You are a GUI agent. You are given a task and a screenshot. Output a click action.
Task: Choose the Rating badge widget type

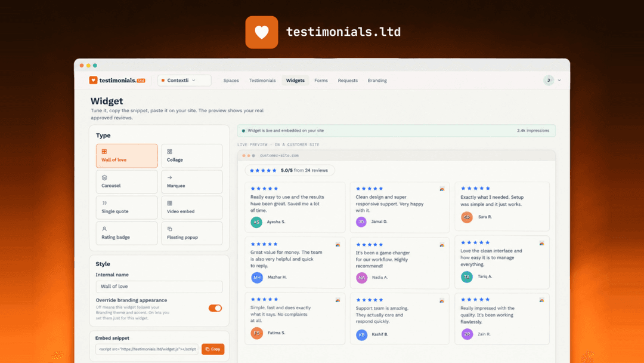[126, 233]
